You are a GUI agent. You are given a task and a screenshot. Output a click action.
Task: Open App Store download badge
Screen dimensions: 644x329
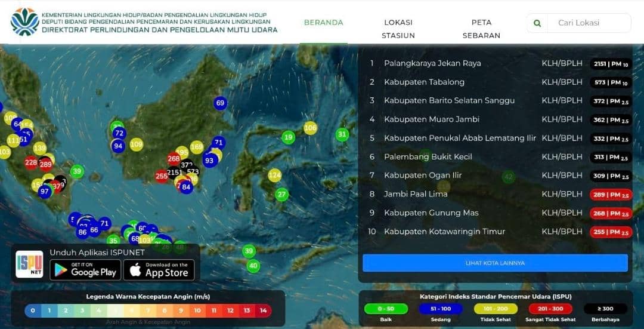click(159, 270)
